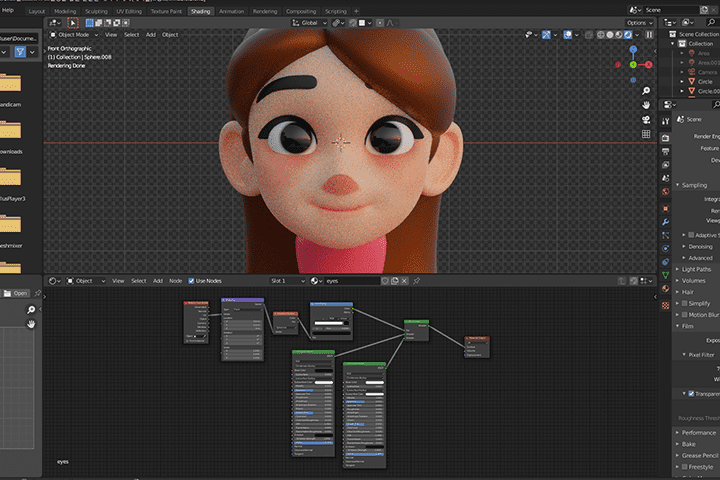This screenshot has width=720, height=480.
Task: Toggle viewport gizmos button
Action: (546, 35)
